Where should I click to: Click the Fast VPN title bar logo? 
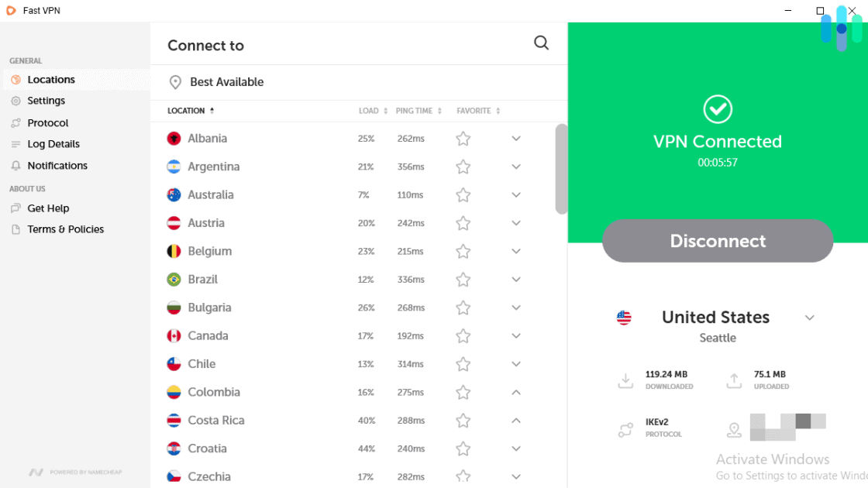click(11, 10)
